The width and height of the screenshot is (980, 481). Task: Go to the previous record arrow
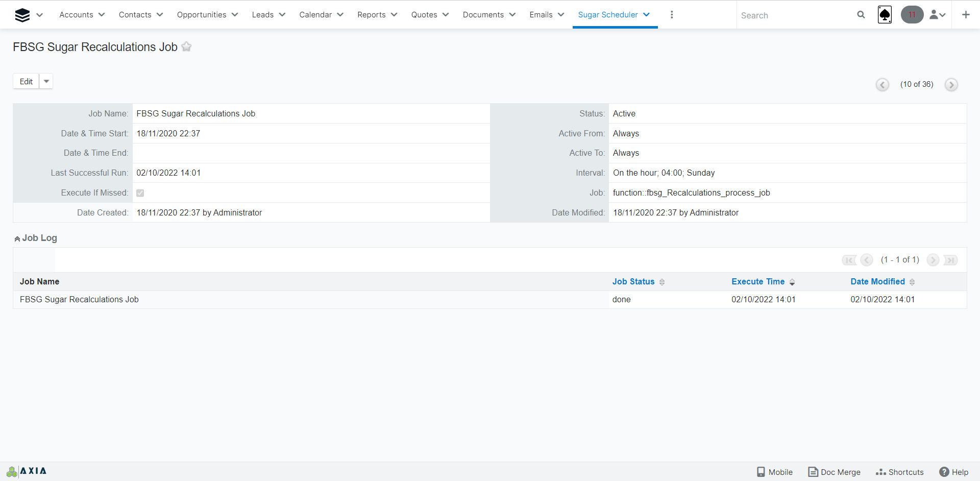pos(883,85)
